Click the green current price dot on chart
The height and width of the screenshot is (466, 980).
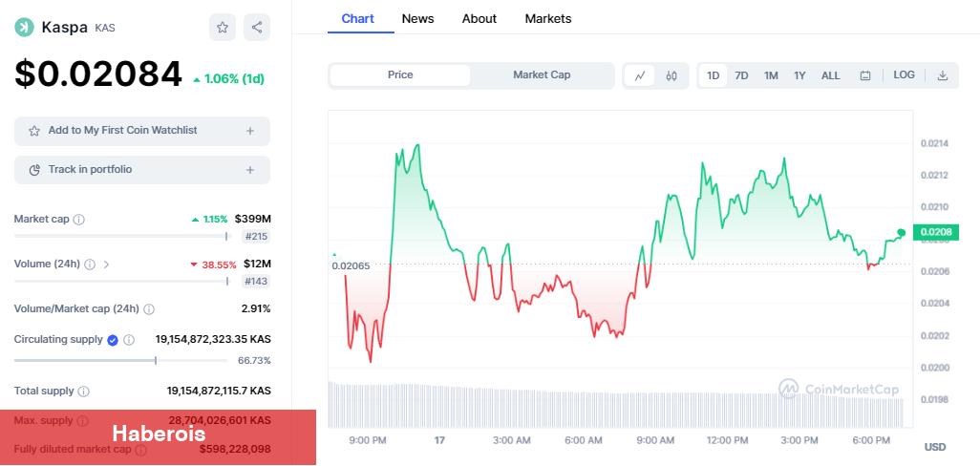(901, 232)
